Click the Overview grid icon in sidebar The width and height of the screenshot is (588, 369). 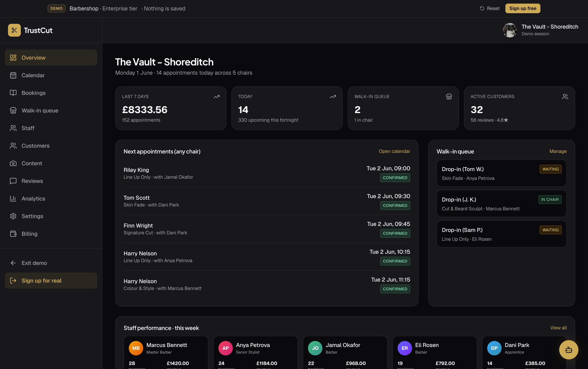(x=13, y=58)
